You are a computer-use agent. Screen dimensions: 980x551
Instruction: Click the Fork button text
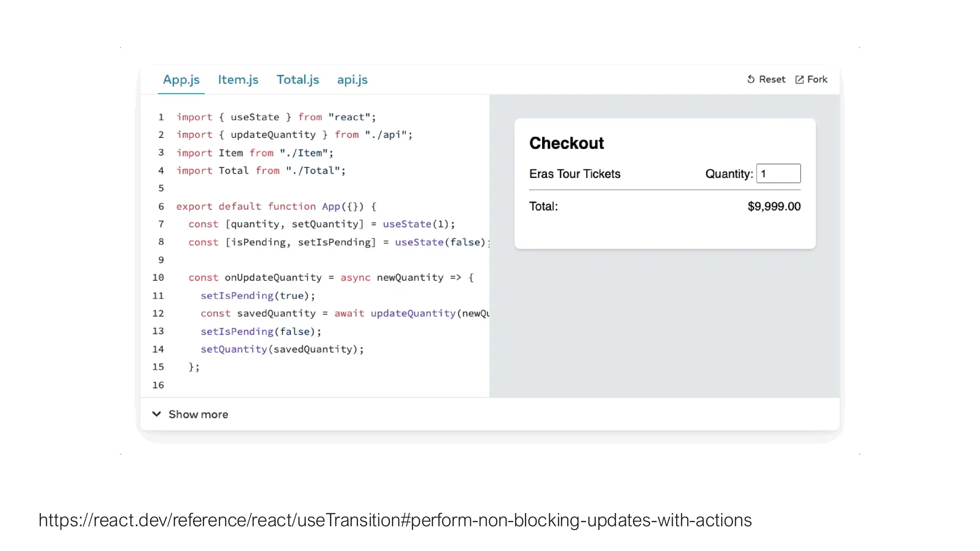click(817, 79)
